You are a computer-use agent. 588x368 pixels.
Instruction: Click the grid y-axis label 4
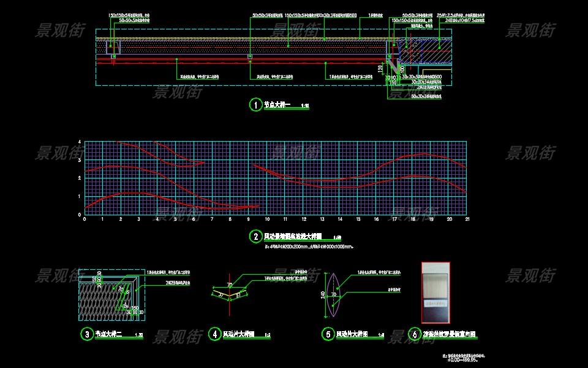pyautogui.click(x=80, y=142)
